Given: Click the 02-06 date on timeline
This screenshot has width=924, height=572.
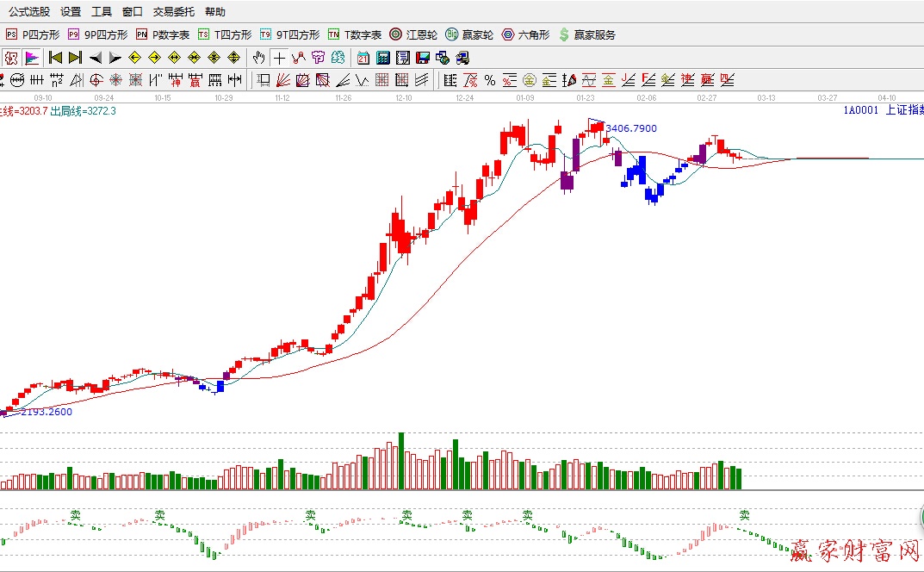Looking at the screenshot, I should pos(646,98).
